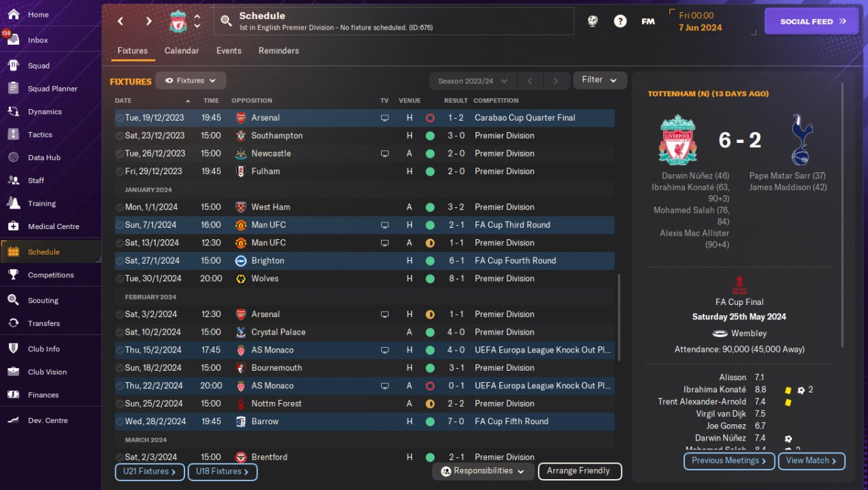Click the View Match button
868x490 pixels.
point(811,461)
